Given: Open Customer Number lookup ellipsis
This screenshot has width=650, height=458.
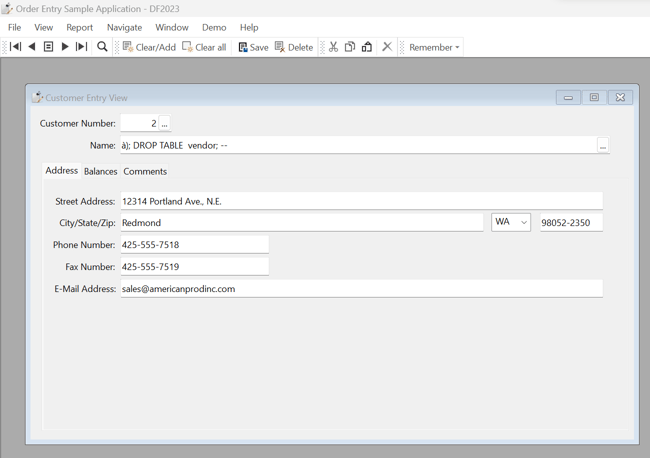Looking at the screenshot, I should pyautogui.click(x=165, y=124).
